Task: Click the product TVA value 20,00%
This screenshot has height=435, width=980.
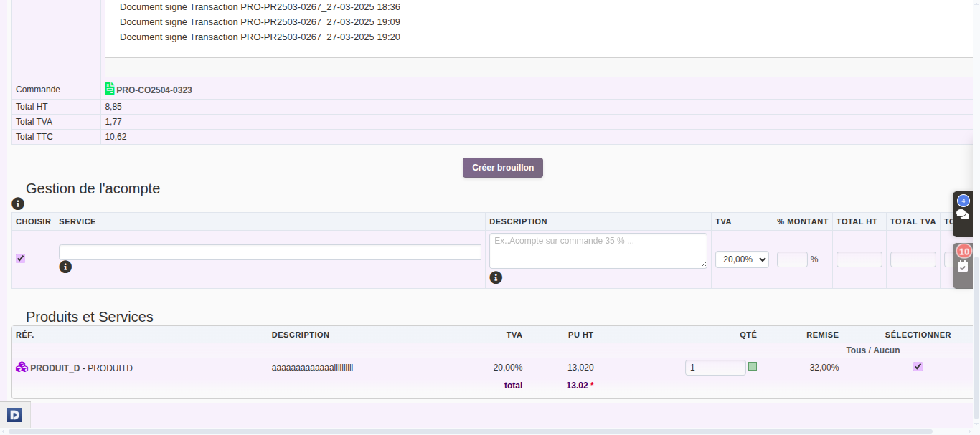Action: 508,368
